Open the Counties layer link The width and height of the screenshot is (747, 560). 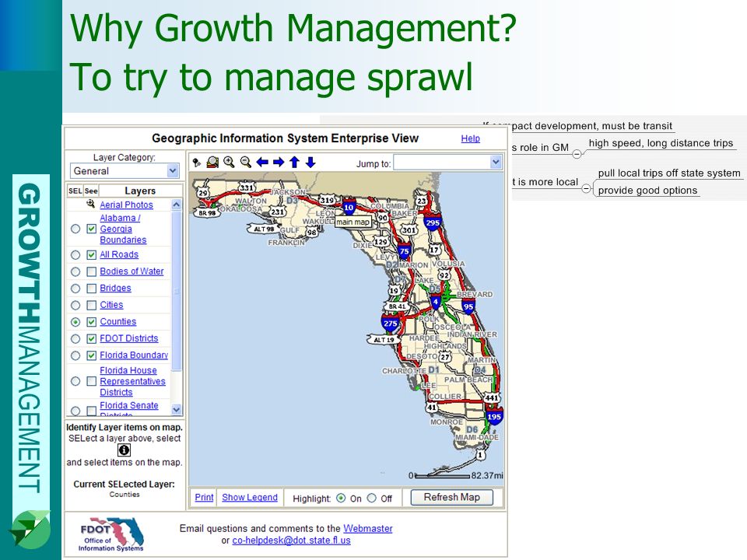tap(118, 322)
